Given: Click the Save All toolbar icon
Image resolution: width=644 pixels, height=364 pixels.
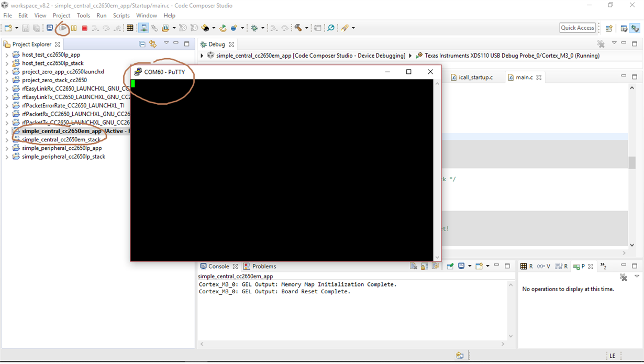Looking at the screenshot, I should pos(37,28).
